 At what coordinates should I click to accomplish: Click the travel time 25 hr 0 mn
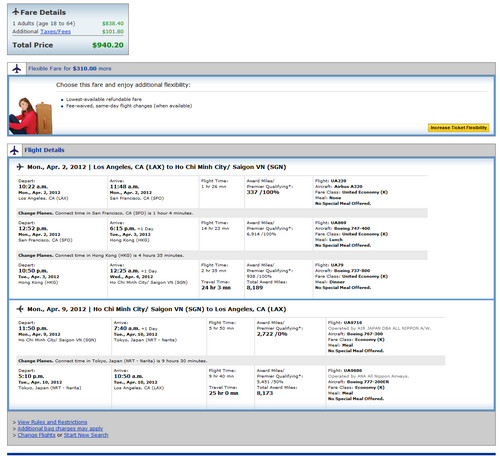(x=224, y=393)
